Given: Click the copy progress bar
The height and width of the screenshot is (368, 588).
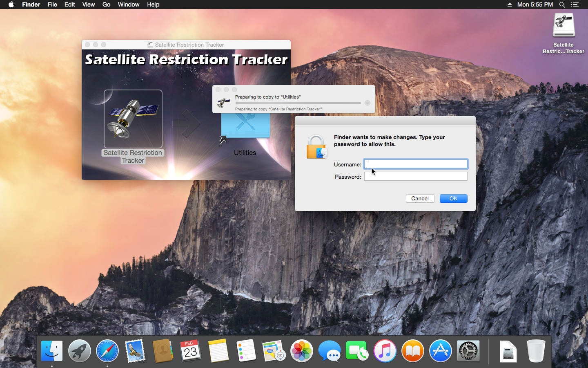Looking at the screenshot, I should [x=298, y=103].
